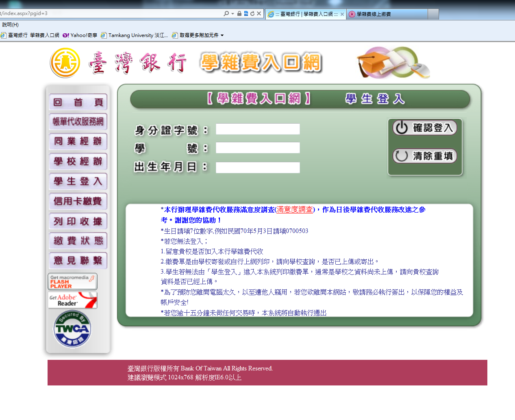This screenshot has height=420, width=515.
Task: Choose 學生登入 in the sidebar menu
Action: (x=78, y=181)
